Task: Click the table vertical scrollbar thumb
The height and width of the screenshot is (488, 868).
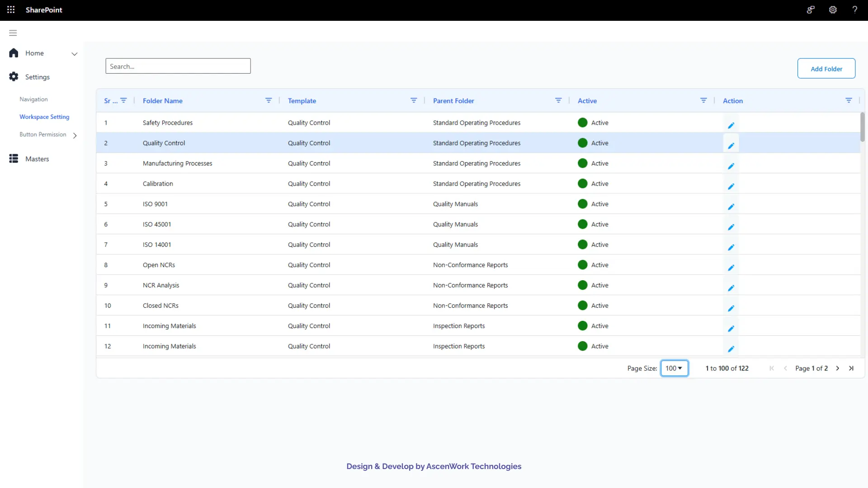Action: click(x=863, y=127)
